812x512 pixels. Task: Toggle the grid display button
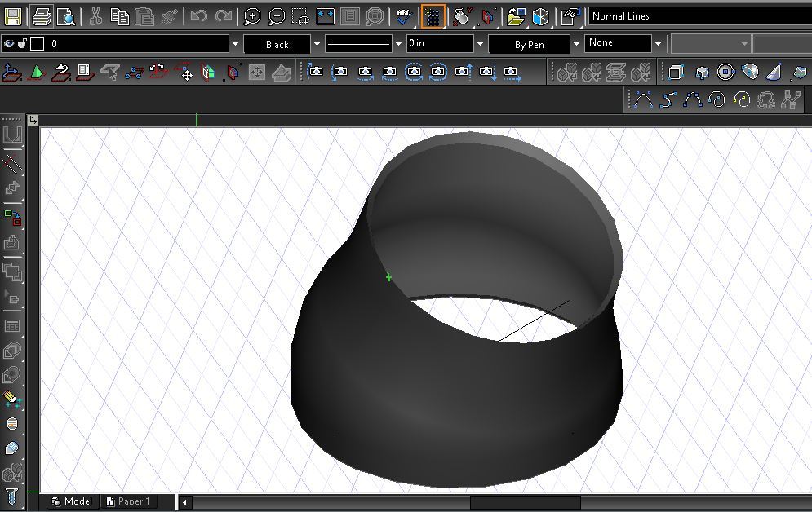click(x=433, y=16)
